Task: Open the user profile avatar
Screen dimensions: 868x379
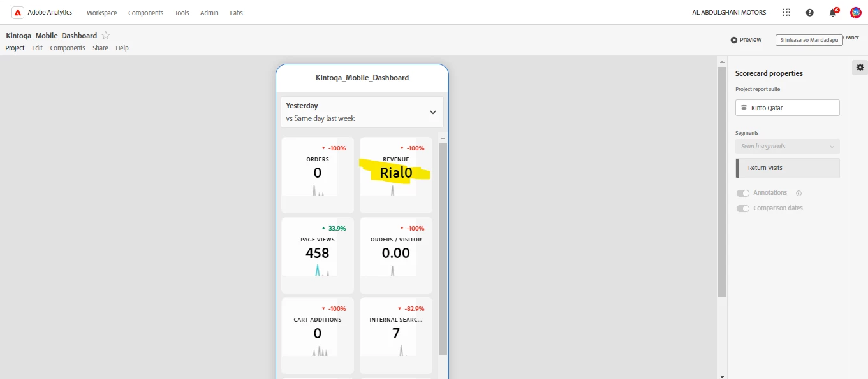Action: (856, 13)
